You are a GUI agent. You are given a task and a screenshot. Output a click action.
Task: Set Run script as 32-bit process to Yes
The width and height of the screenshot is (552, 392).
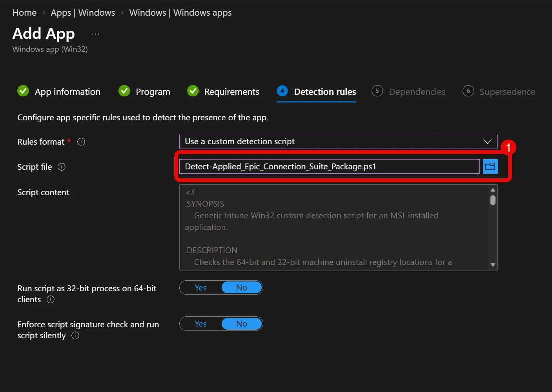(x=201, y=288)
